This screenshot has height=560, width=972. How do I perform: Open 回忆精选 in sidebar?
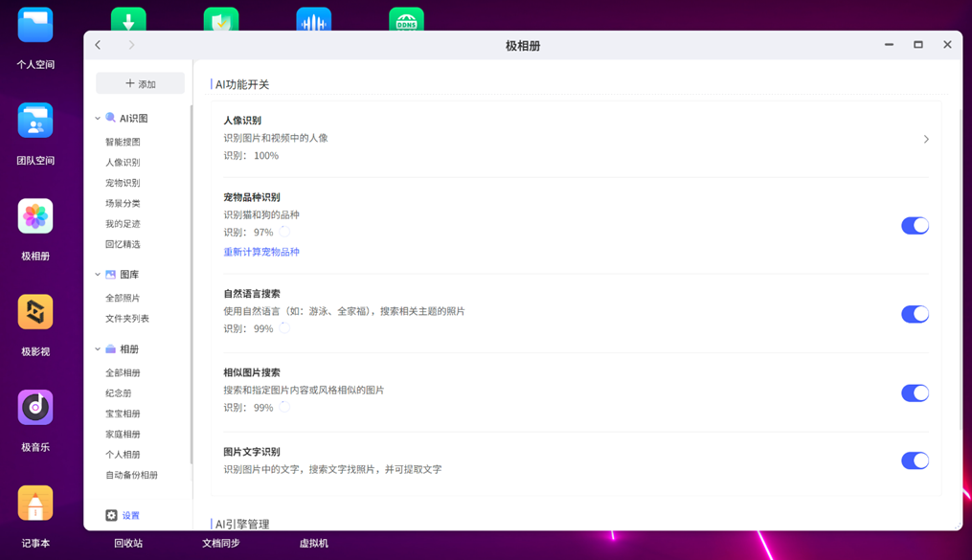click(x=123, y=244)
